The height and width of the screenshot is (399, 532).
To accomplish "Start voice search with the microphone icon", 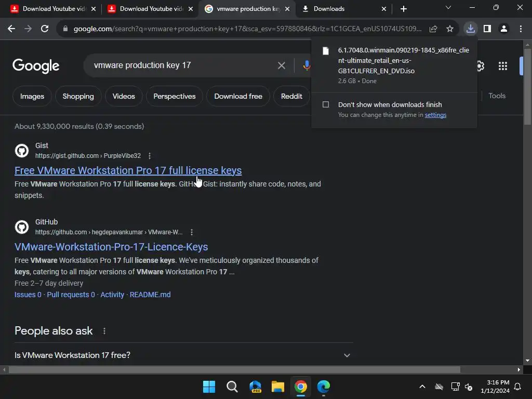I will [x=307, y=65].
